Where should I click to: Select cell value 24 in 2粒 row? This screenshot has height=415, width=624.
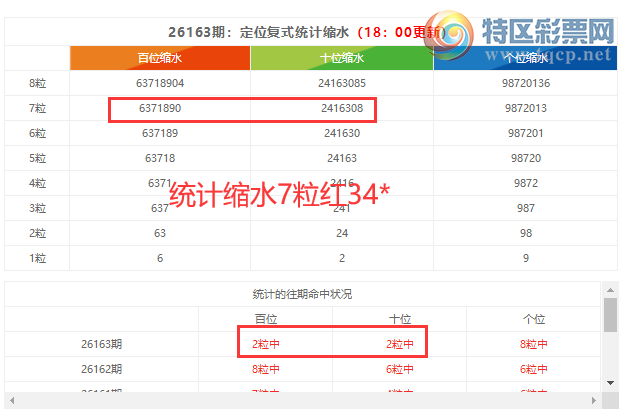tap(342, 233)
